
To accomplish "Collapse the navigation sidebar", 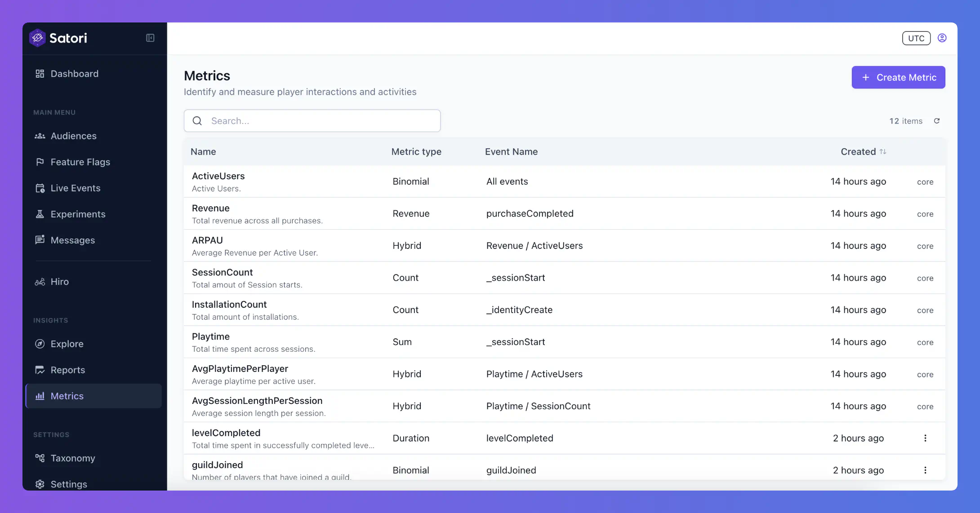I will click(150, 38).
